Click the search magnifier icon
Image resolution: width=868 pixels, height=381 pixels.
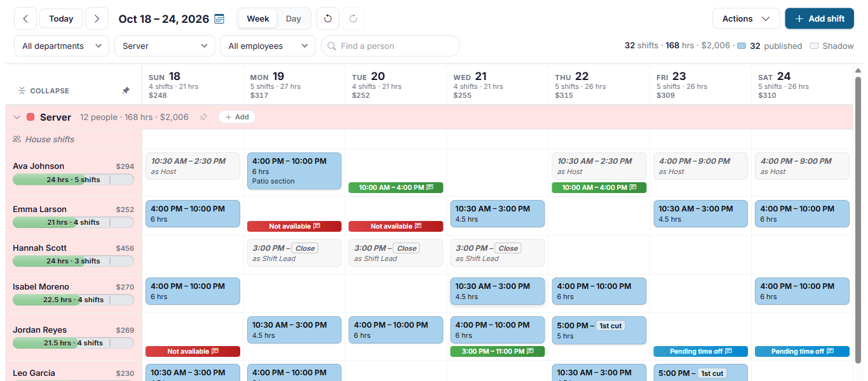click(332, 46)
